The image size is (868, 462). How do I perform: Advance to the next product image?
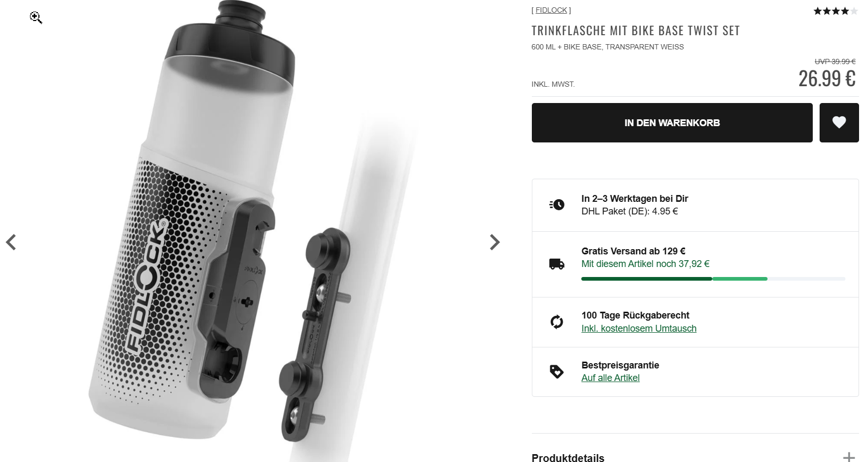pyautogui.click(x=494, y=242)
